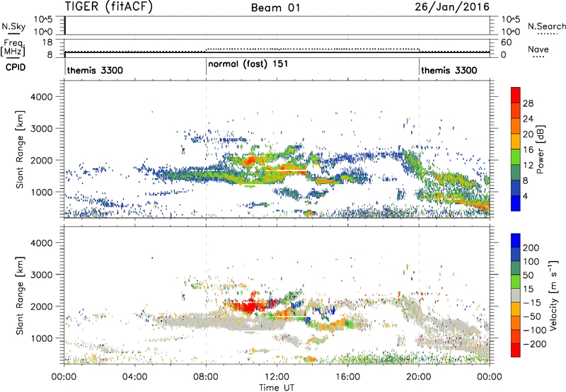566x392 pixels.
Task: Click the '18' frequency axis tick
Action: (x=47, y=42)
